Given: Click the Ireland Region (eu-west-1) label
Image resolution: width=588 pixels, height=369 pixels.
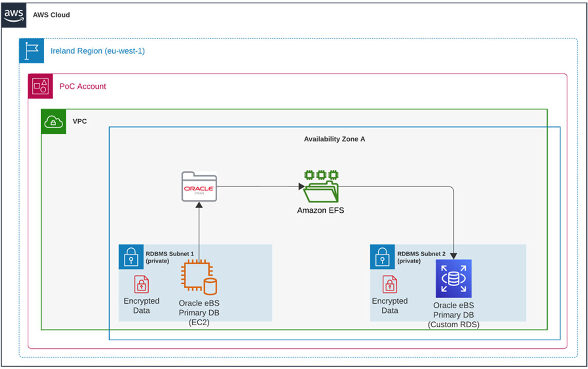Looking at the screenshot, I should tap(98, 51).
